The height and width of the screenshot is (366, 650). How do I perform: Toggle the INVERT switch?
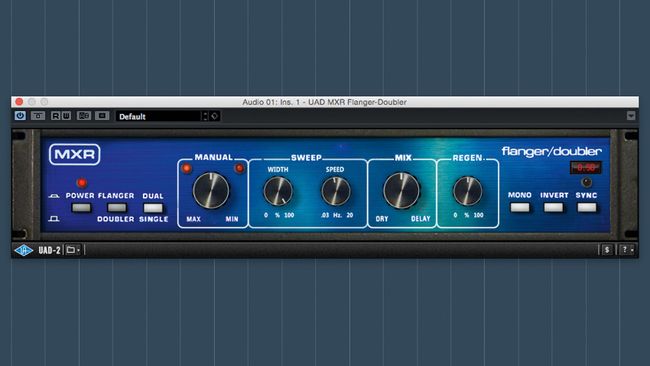[x=553, y=207]
